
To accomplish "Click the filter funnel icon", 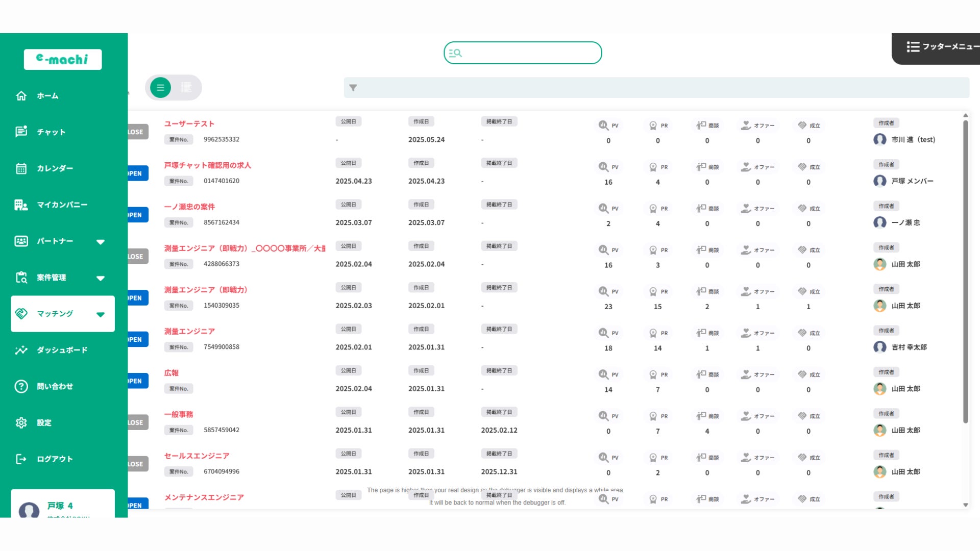I will (x=353, y=88).
